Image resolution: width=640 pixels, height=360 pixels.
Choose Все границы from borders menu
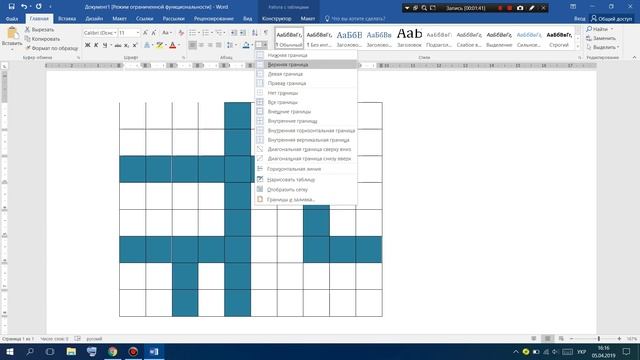(x=306, y=102)
